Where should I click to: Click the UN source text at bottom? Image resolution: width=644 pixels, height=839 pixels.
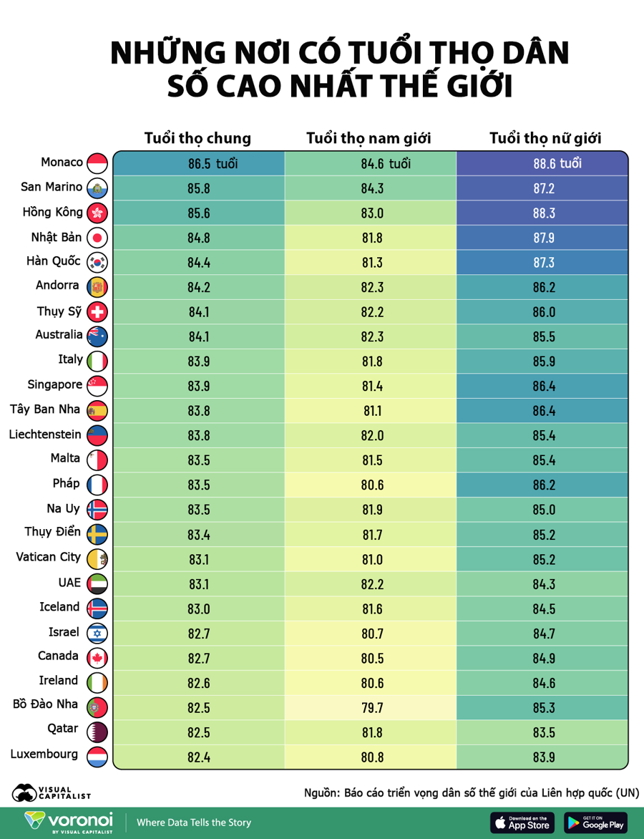[x=472, y=792]
